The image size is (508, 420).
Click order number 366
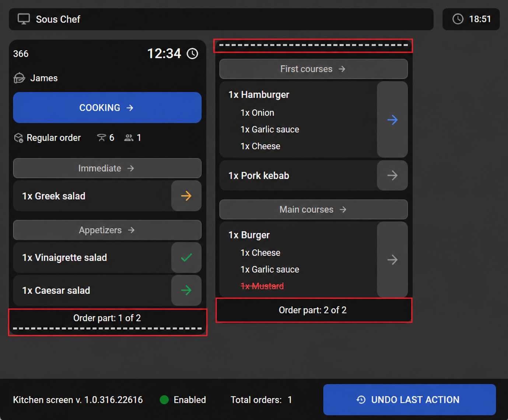pos(21,54)
